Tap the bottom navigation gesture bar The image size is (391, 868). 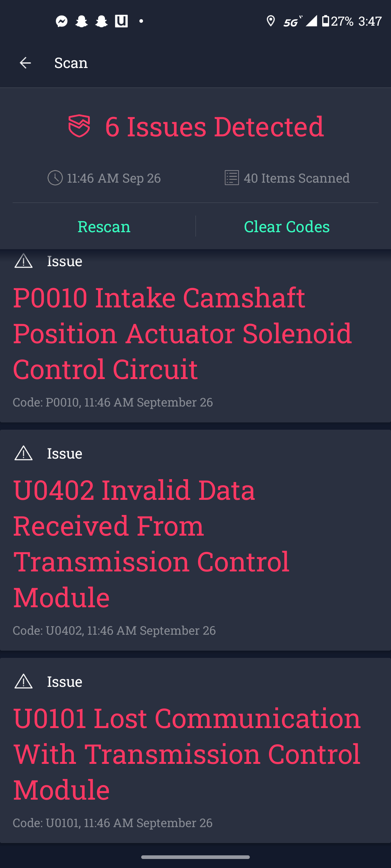(195, 857)
